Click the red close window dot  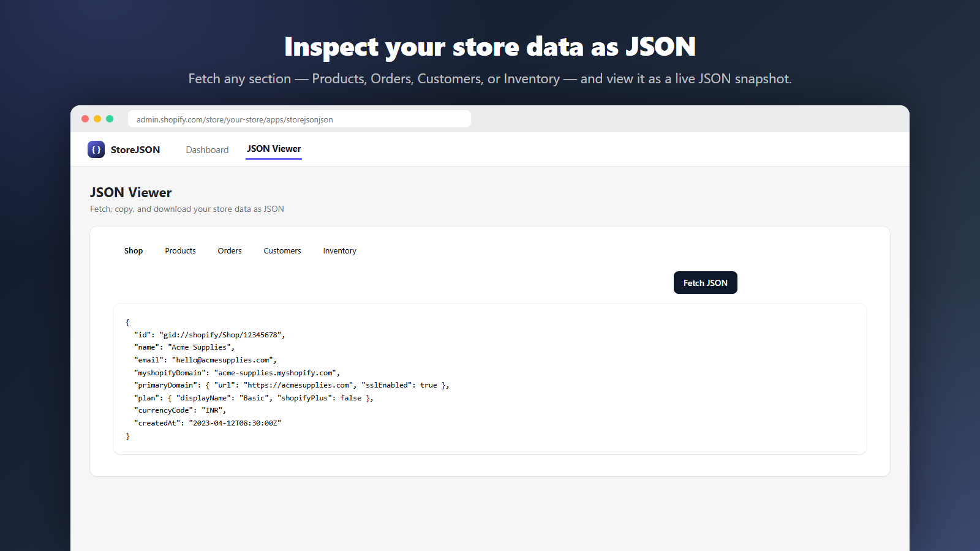coord(85,119)
